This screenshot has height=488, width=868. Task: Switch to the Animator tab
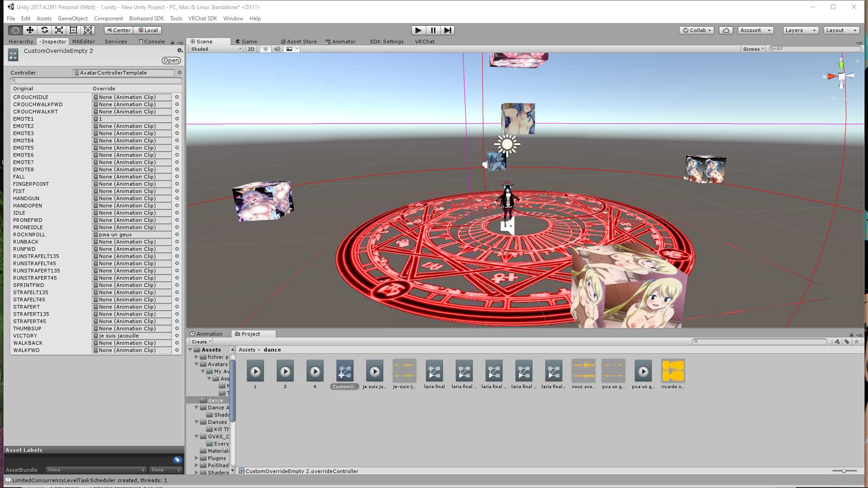340,42
